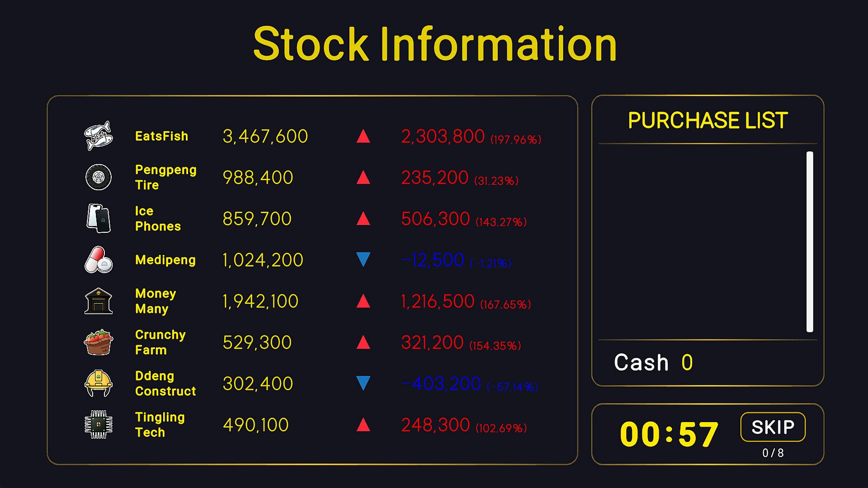868x488 pixels.
Task: Click the EatsFish price 3,467,600
Action: click(265, 136)
